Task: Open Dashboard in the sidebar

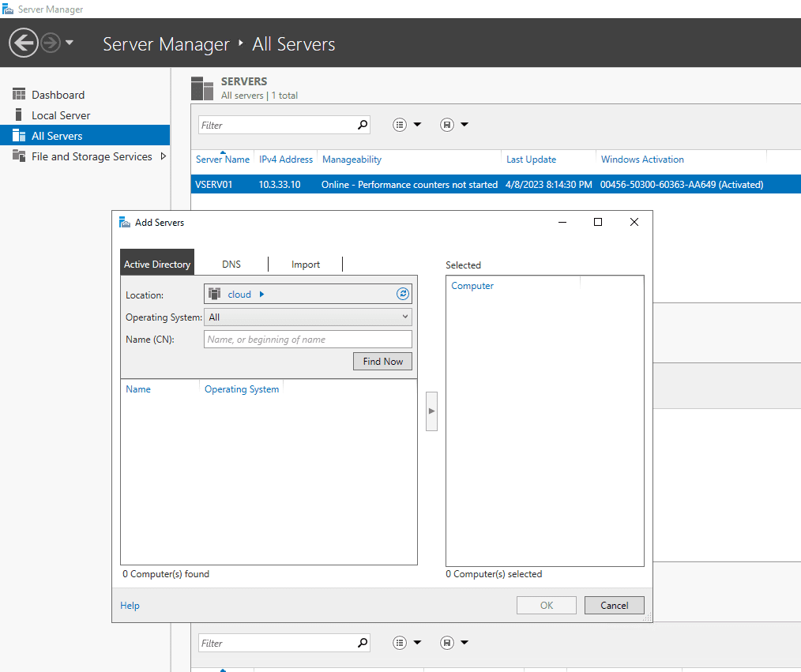Action: 58,95
